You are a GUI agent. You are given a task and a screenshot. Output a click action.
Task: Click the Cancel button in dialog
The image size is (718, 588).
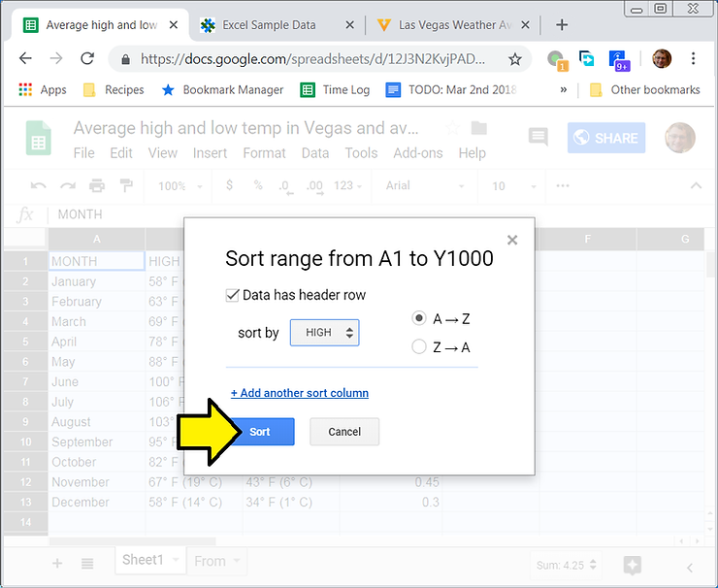click(344, 432)
